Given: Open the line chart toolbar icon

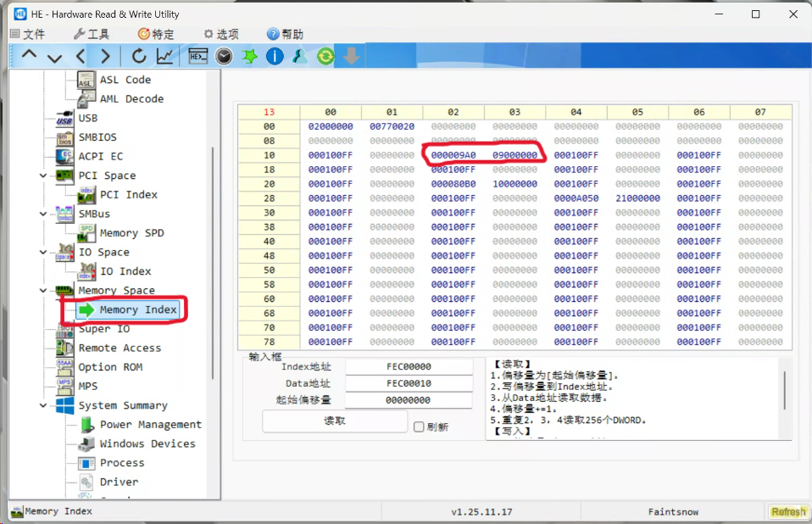Looking at the screenshot, I should point(165,56).
